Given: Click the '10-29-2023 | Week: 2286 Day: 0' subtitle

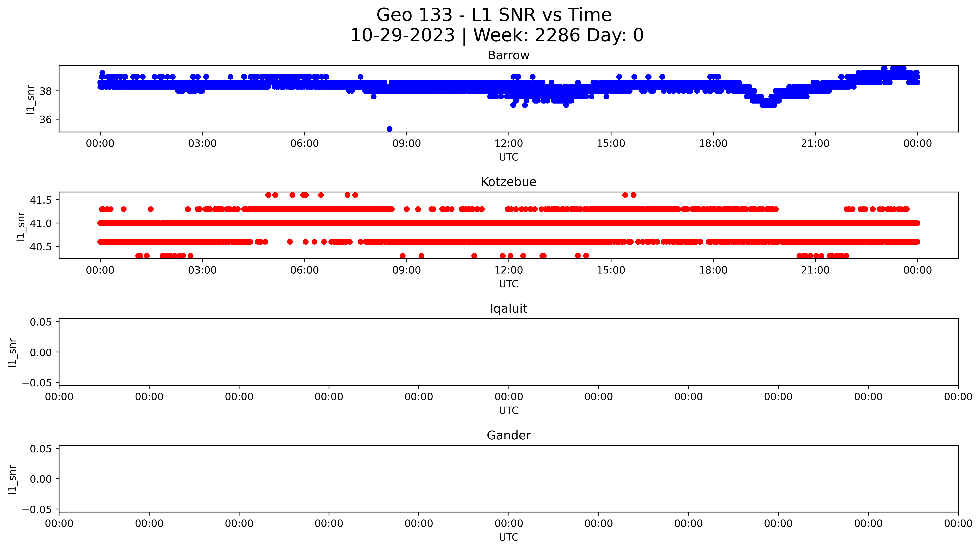Looking at the screenshot, I should 497,35.
